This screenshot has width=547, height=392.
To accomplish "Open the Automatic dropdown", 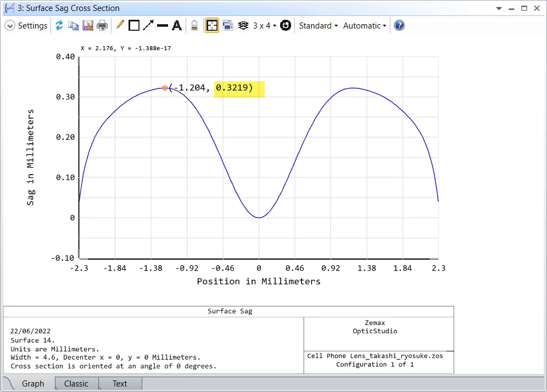I will 365,26.
